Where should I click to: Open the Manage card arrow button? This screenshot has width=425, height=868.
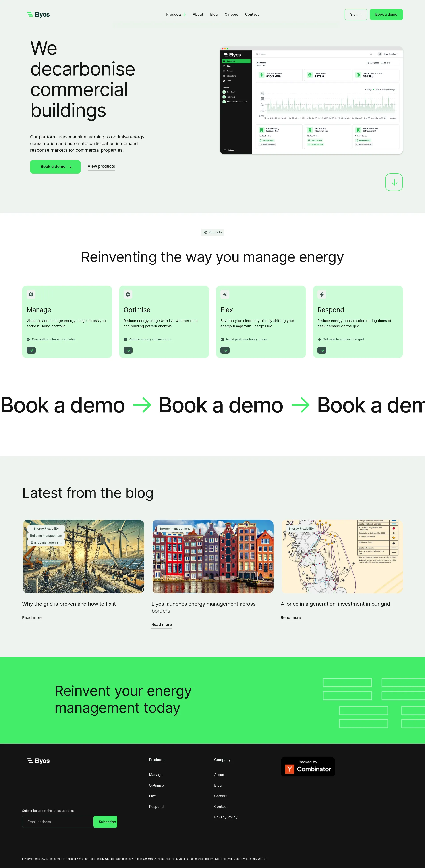[31, 350]
